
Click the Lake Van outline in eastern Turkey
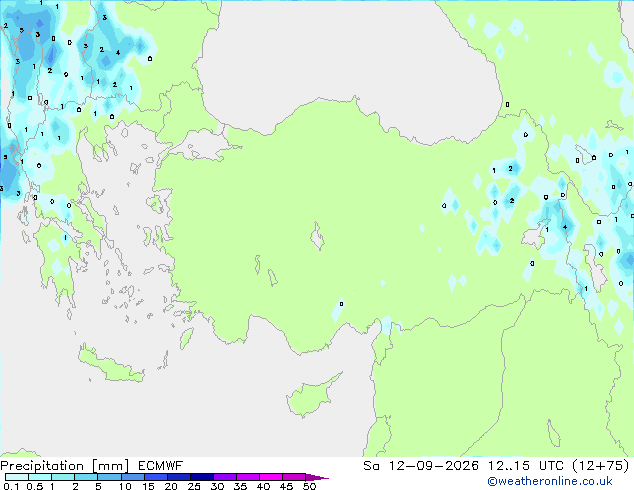pos(534,235)
